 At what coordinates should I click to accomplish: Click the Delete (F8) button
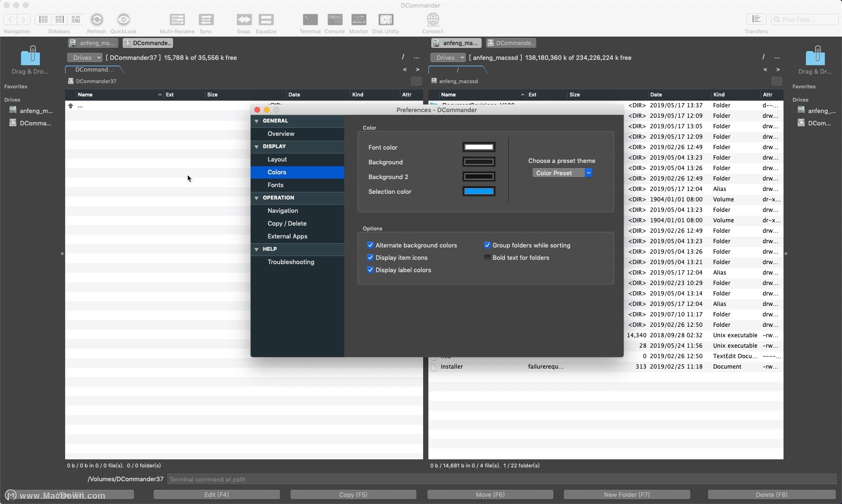coord(772,494)
